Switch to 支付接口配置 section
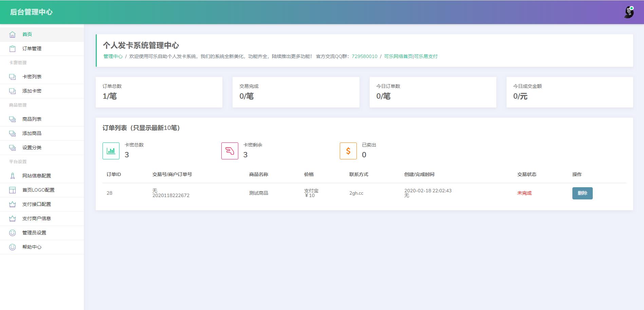 coord(36,204)
